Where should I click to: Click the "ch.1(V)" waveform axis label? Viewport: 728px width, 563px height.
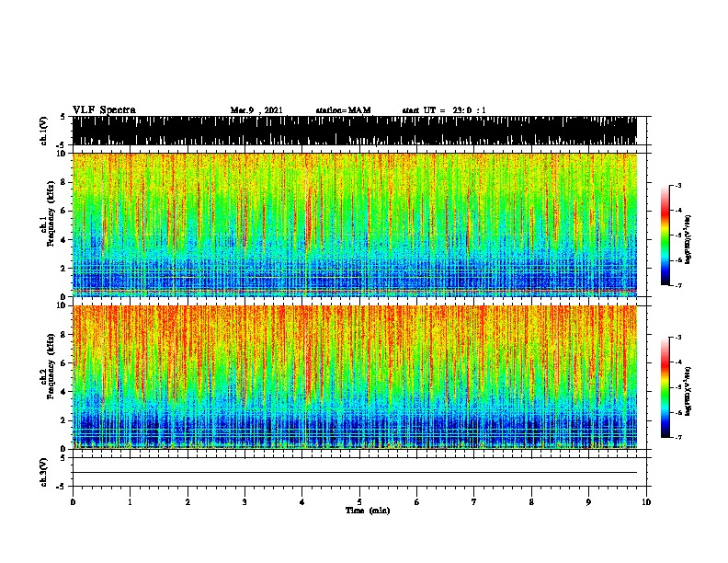[x=44, y=131]
